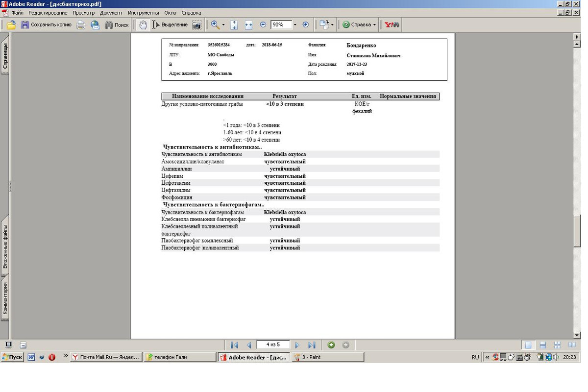The width and height of the screenshot is (588, 392).
Task: Click the Windows Пуск start button
Action: click(12, 357)
